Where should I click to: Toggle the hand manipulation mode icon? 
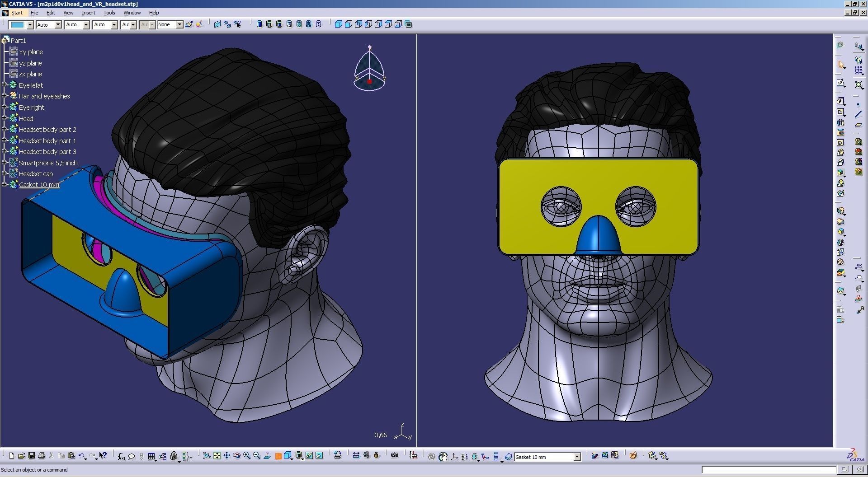click(443, 457)
